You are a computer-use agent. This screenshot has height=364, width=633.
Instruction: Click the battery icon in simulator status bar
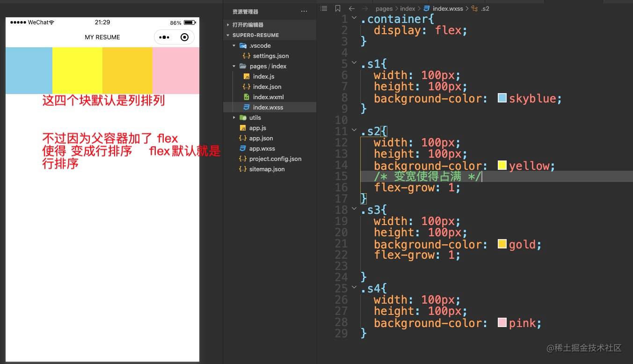pyautogui.click(x=189, y=22)
